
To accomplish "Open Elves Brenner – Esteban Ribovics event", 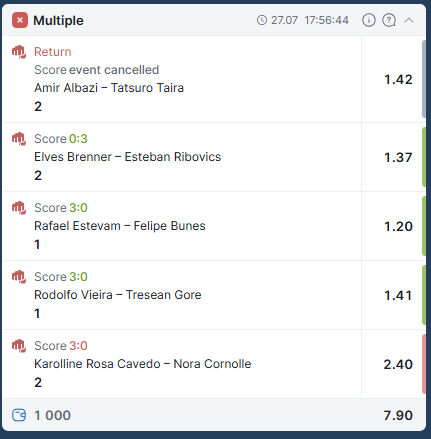I will click(128, 157).
